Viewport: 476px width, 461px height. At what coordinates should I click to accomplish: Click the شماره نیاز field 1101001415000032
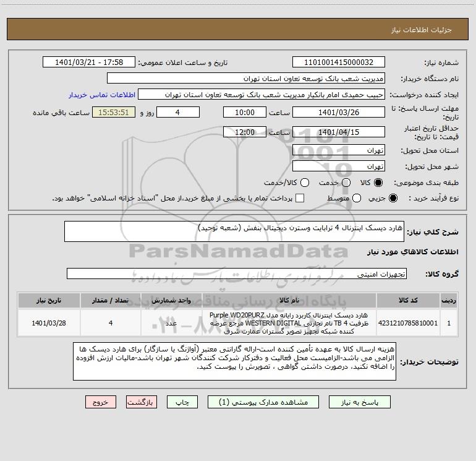(x=339, y=62)
